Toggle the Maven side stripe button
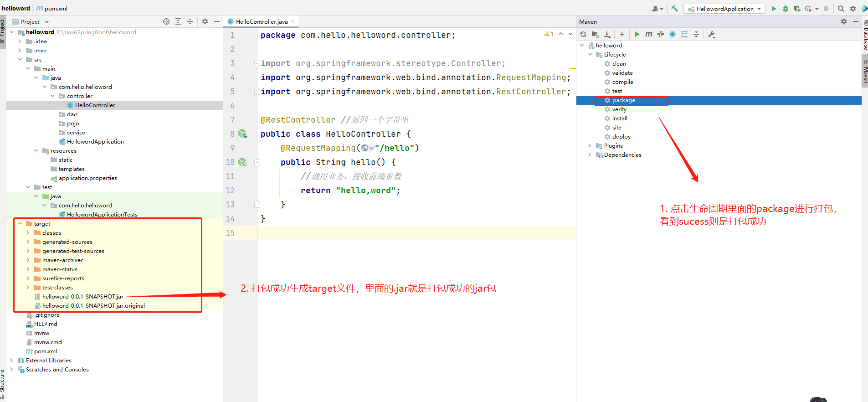868x402 pixels. pos(865,72)
